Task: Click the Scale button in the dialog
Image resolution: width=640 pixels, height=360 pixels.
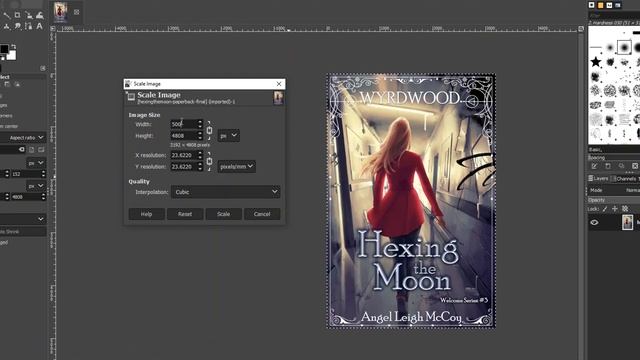Action: 223,214
